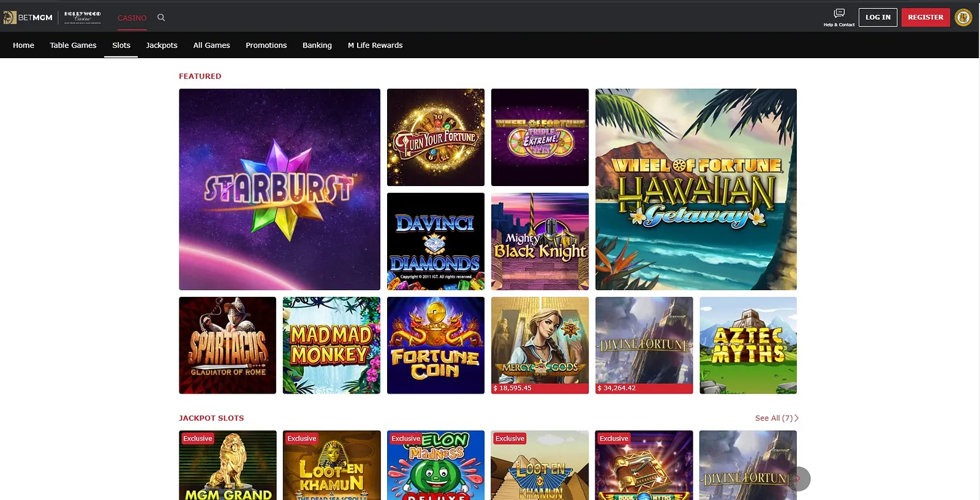Open DaVinci Diamonds game

click(x=435, y=241)
